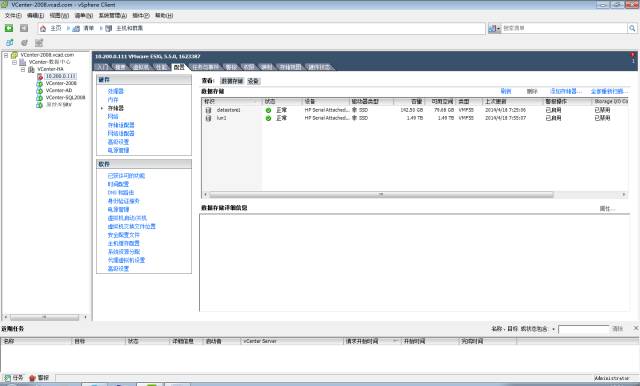Click the red alarm icon on Alarms button
This screenshot has height=386, width=640.
32,378
